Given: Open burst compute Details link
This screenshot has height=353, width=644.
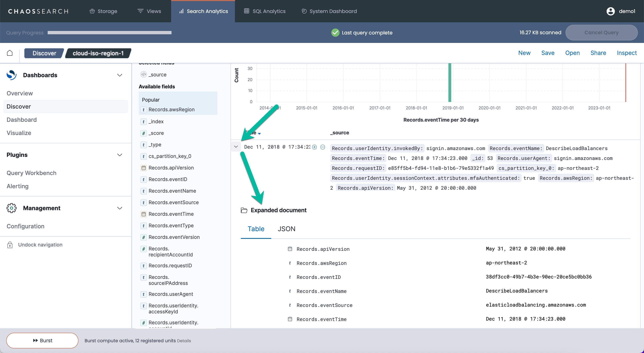Looking at the screenshot, I should pos(184,341).
